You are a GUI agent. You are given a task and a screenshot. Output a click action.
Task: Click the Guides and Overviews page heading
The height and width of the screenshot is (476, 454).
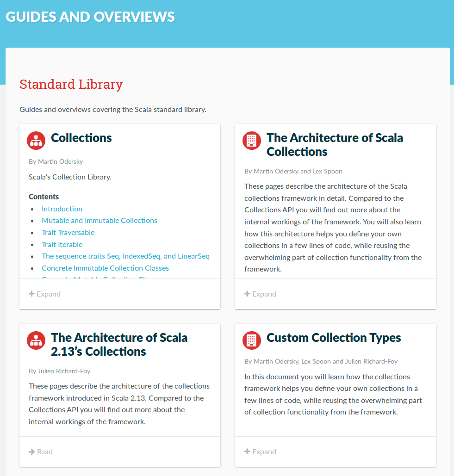coord(90,17)
